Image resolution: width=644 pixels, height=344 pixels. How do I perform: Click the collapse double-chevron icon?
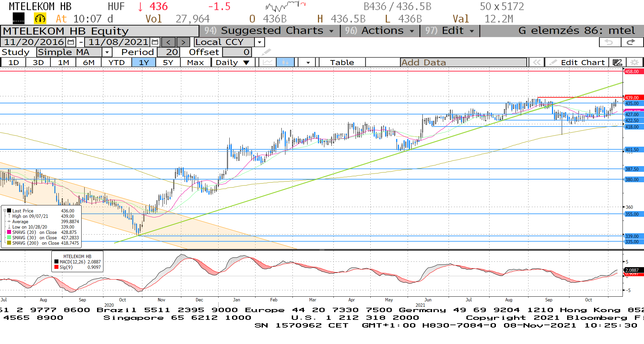point(537,62)
